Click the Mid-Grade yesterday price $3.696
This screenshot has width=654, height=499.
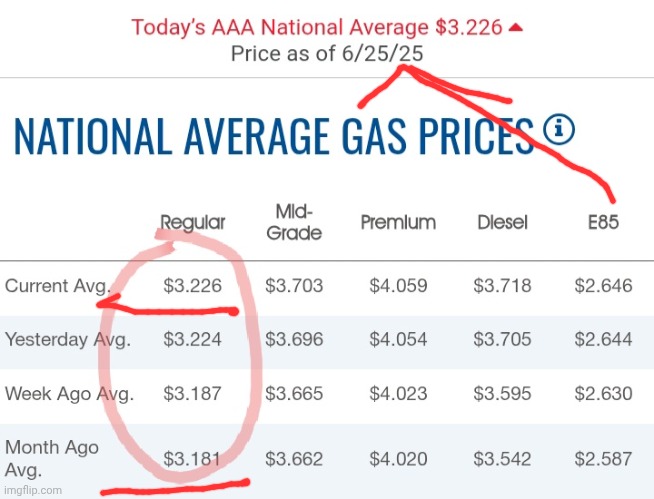point(294,340)
